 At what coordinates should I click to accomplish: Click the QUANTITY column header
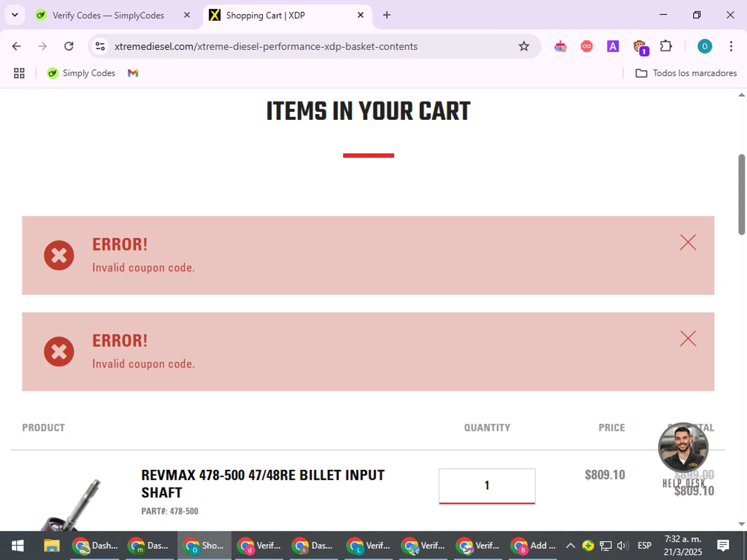pos(487,428)
